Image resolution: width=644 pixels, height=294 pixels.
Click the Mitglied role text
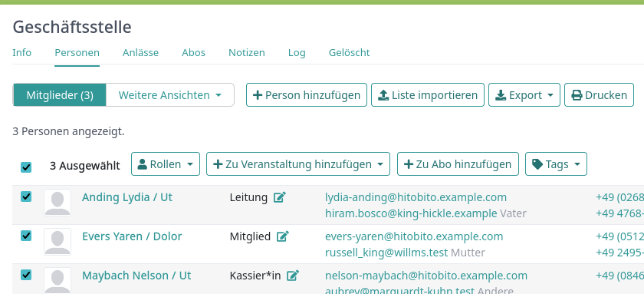(250, 236)
